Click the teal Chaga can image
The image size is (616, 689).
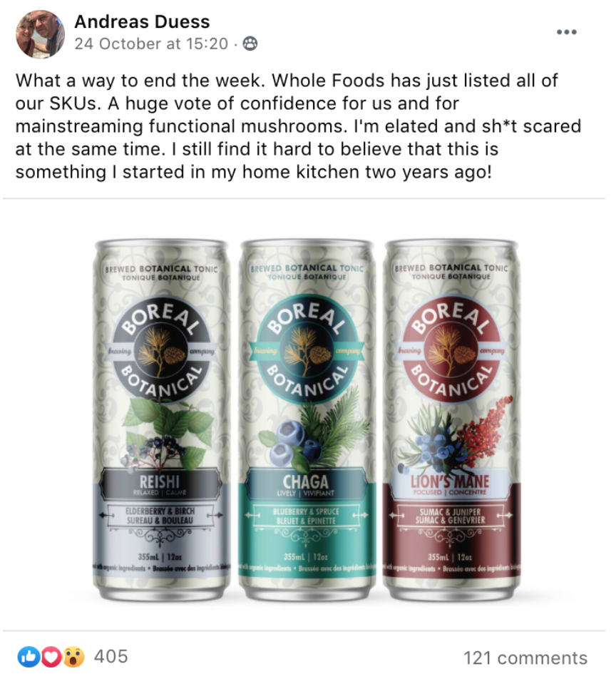click(307, 419)
